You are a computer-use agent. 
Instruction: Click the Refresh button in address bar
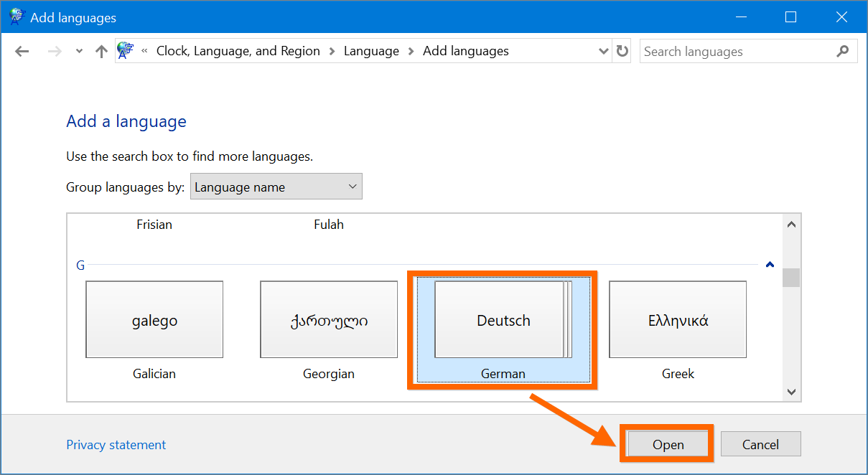coord(622,52)
